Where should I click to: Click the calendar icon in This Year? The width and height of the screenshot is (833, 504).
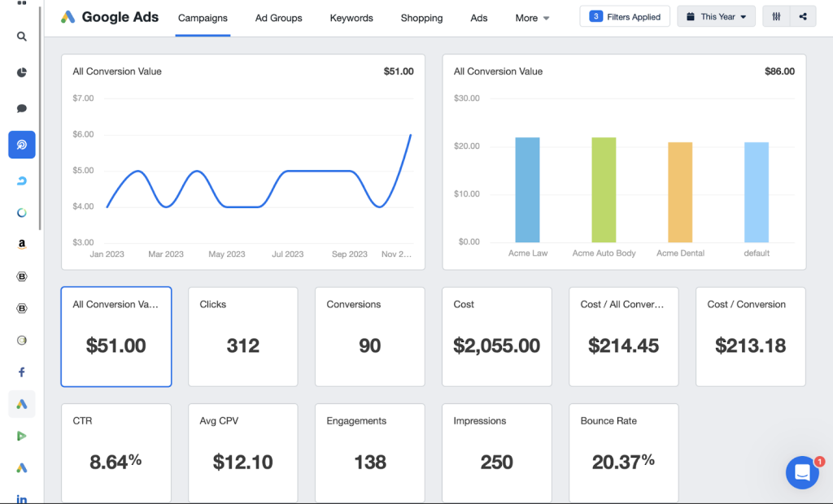(690, 16)
